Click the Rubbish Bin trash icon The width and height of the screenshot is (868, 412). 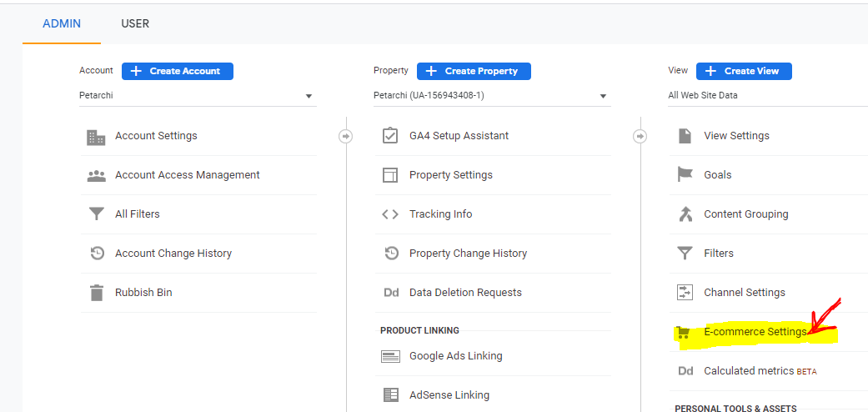pos(97,293)
